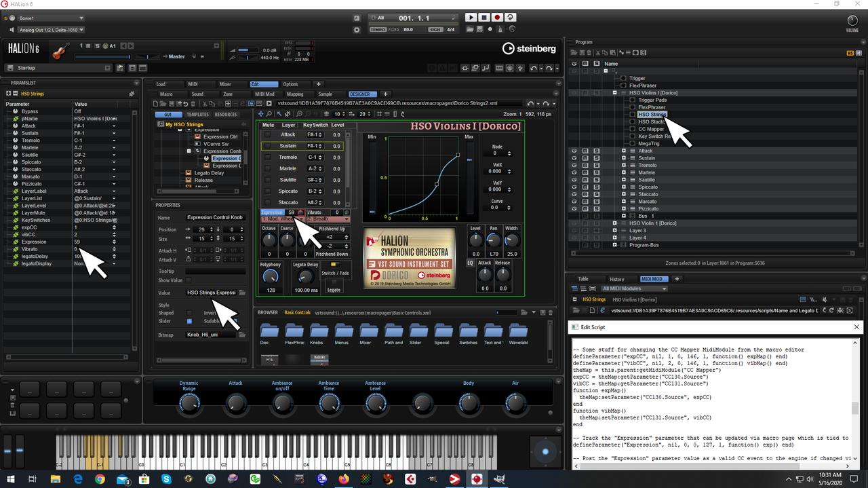Screen dimensions: 868x488
Task: Collapse HSO Violins I [Dorico] in the program tree
Action: [x=614, y=93]
